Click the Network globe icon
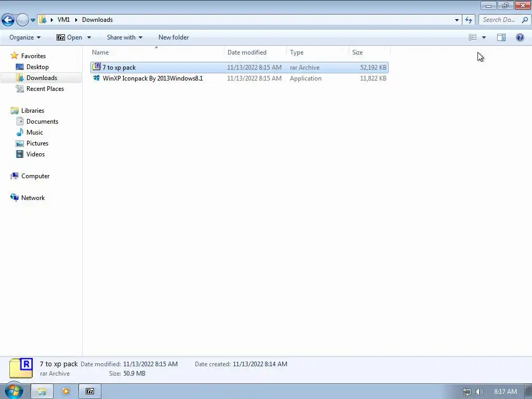This screenshot has height=399, width=532. click(x=14, y=197)
